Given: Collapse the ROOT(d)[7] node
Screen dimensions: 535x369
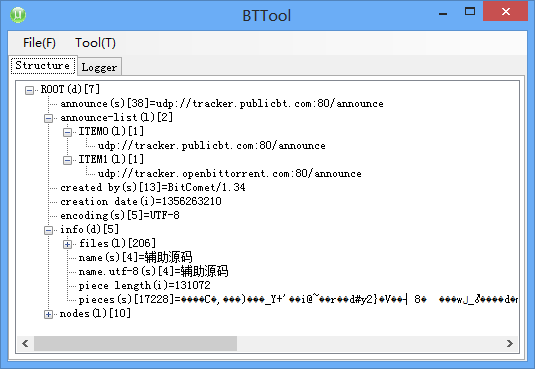Looking at the screenshot, I should pos(30,90).
